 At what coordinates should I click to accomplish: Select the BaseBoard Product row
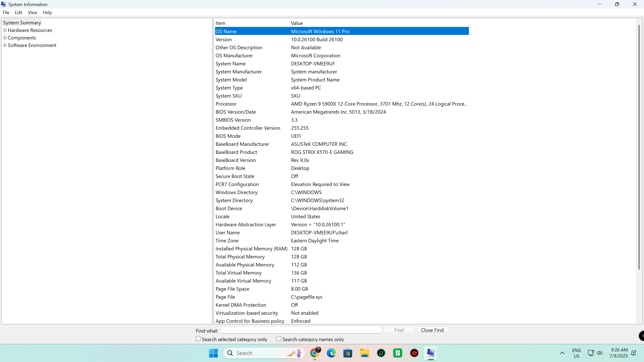(x=342, y=152)
